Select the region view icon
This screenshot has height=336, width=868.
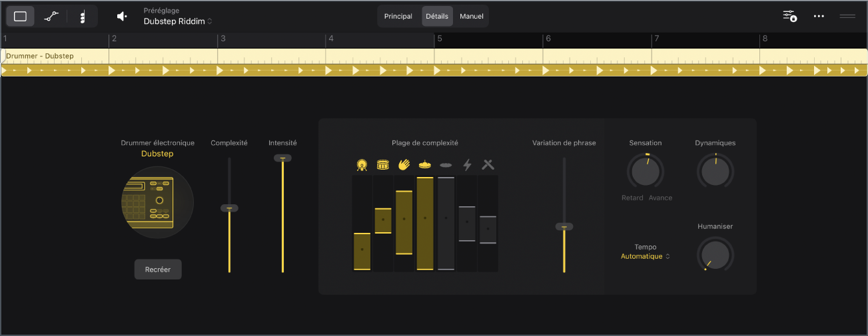[20, 17]
